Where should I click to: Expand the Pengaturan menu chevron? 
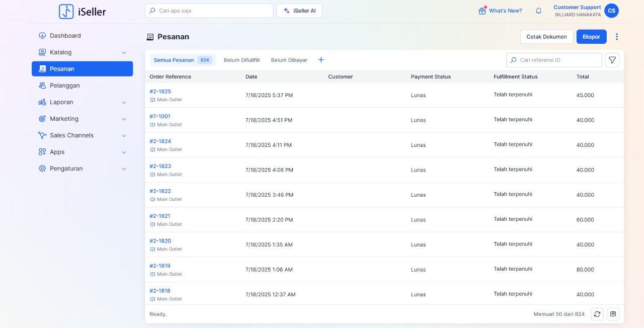[124, 169]
